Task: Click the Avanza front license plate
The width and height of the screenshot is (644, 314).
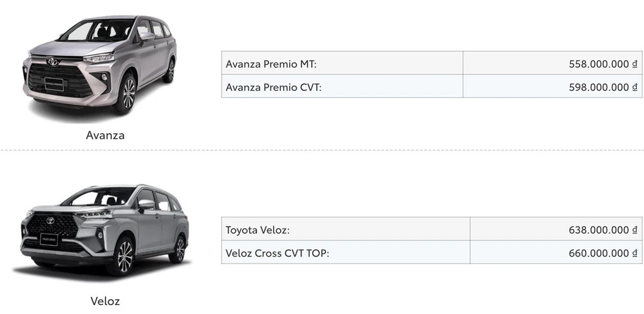Action: (53, 83)
